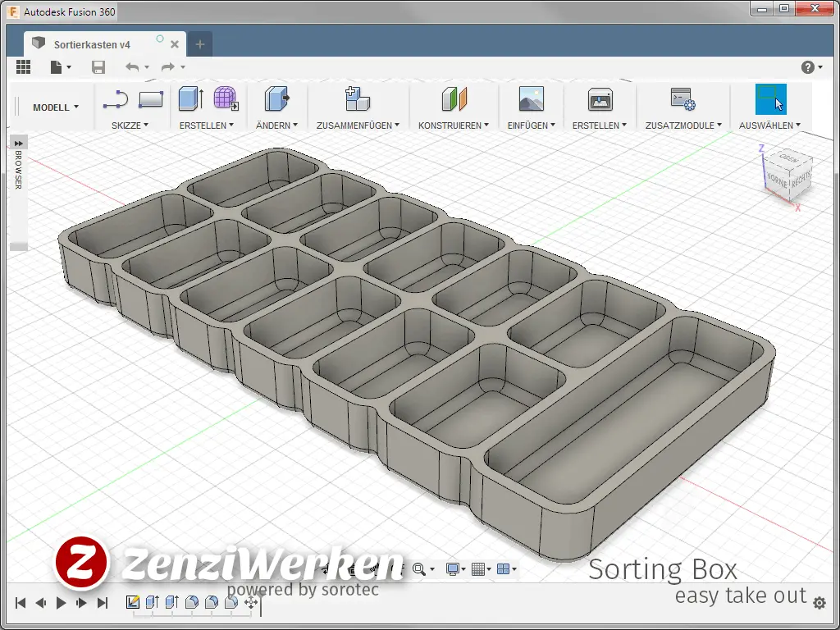Open the MODELL workspace dropdown
The image size is (840, 630).
point(56,107)
